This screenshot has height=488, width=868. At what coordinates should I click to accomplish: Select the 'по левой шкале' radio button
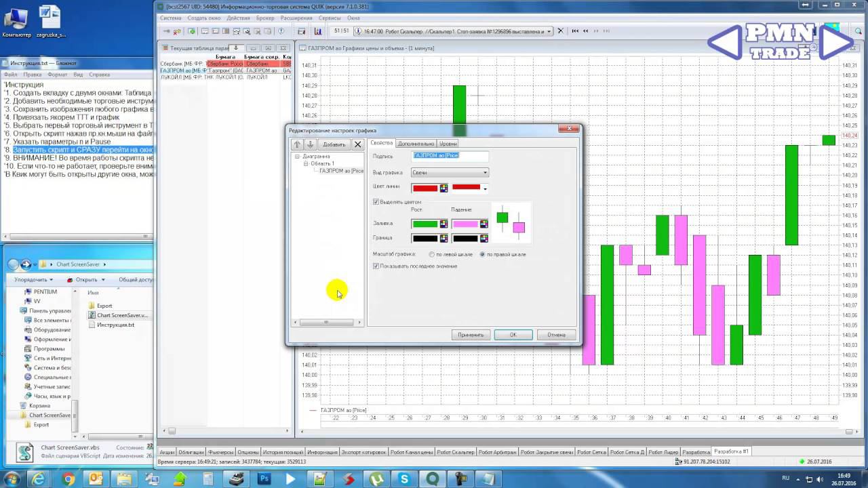432,254
